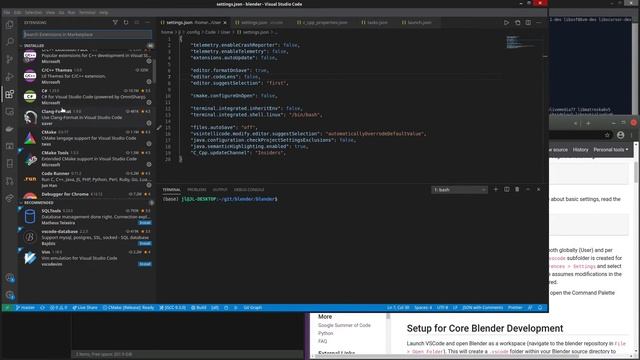Change CMake Release build variant
This screenshot has width=640, height=360.
pyautogui.click(x=129, y=308)
